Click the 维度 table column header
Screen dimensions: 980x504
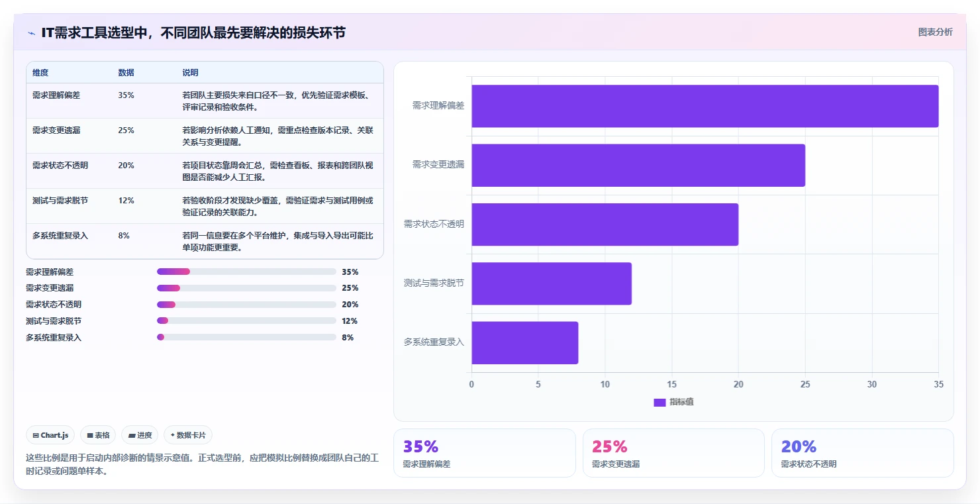40,72
